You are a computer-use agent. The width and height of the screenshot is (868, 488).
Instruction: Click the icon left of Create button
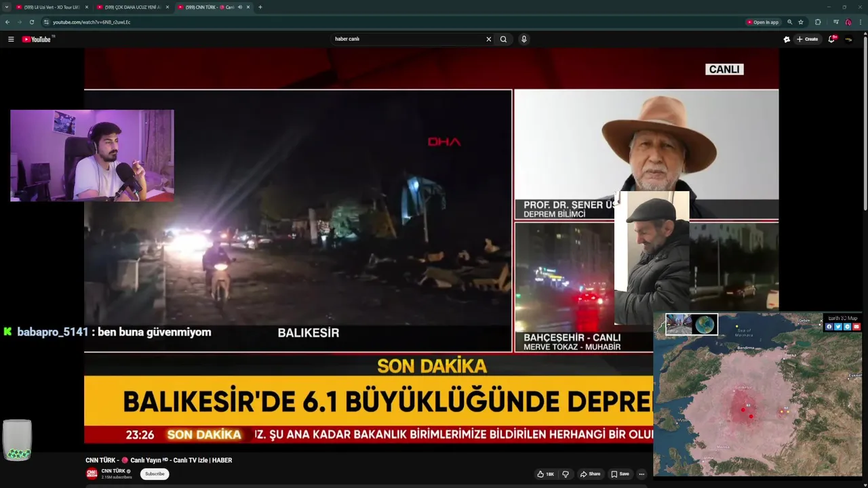click(x=787, y=39)
